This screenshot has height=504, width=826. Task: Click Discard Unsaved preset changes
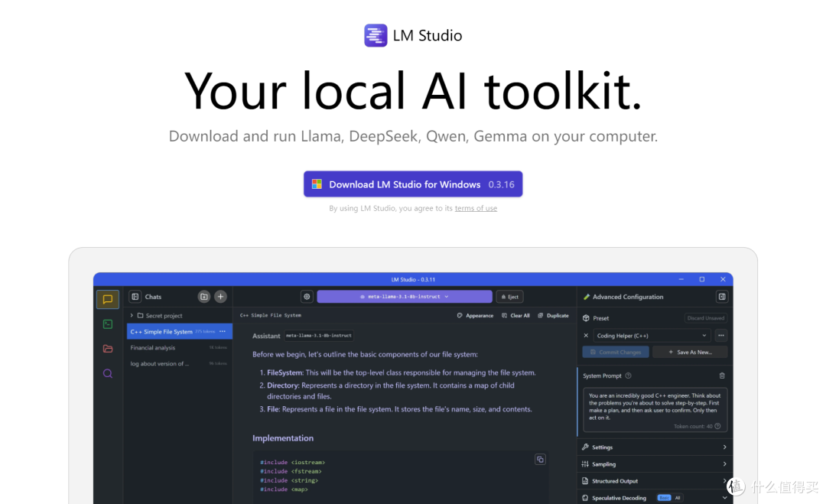click(706, 318)
